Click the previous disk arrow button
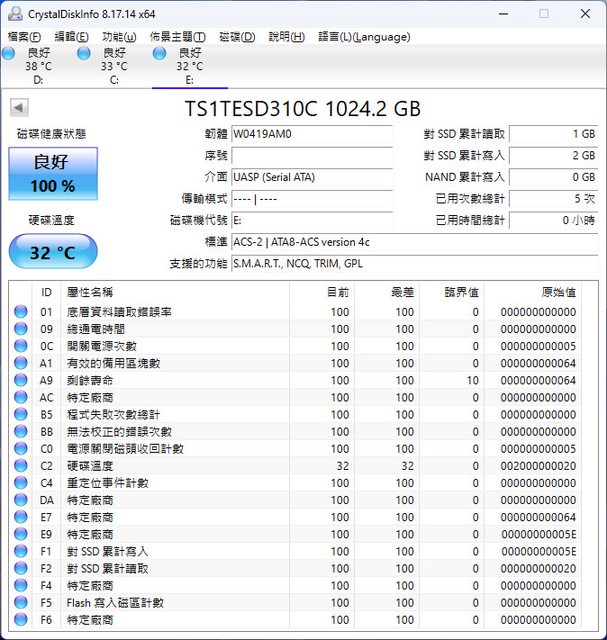 [x=19, y=108]
